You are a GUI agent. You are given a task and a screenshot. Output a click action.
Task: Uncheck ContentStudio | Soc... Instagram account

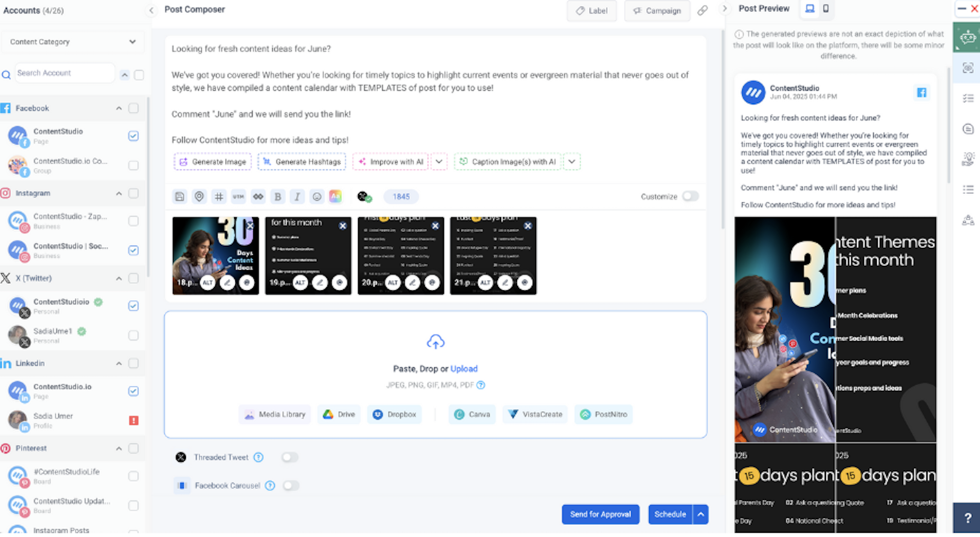(x=133, y=250)
